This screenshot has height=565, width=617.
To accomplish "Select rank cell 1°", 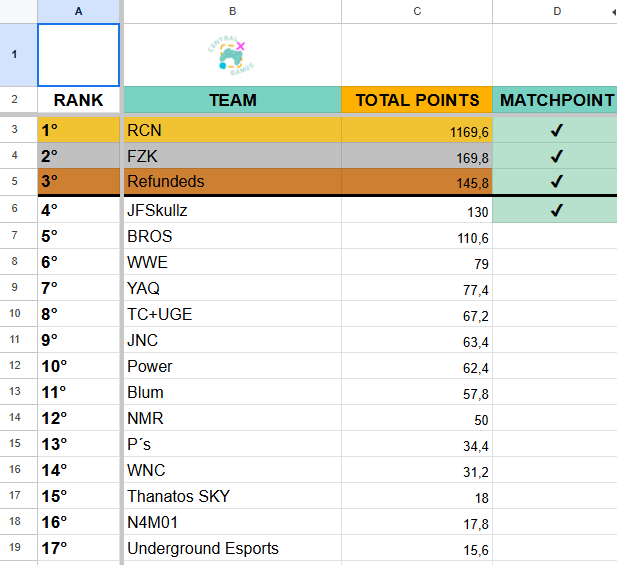I will [79, 129].
